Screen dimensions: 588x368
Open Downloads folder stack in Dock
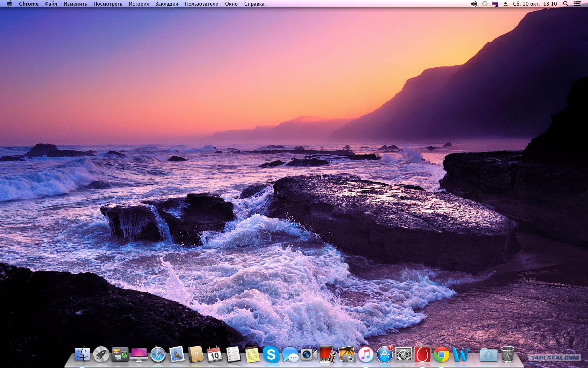(489, 355)
